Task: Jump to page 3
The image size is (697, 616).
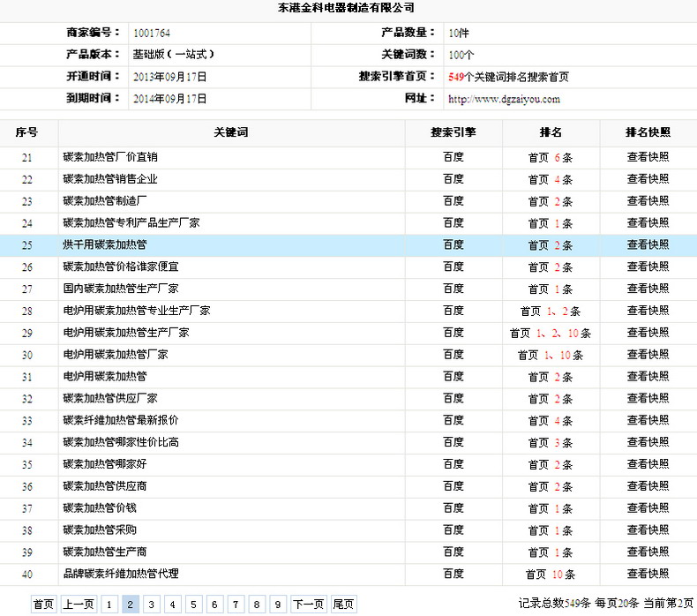Action: pos(151,604)
